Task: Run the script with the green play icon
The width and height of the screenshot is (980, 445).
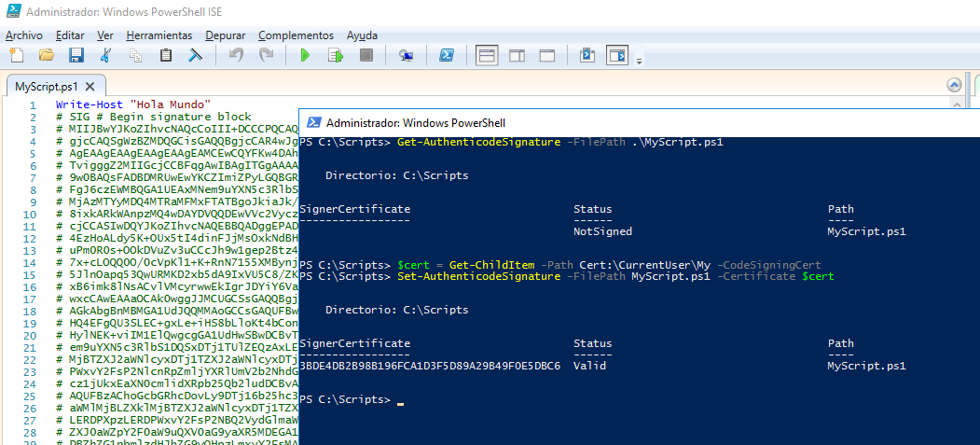Action: [x=305, y=55]
